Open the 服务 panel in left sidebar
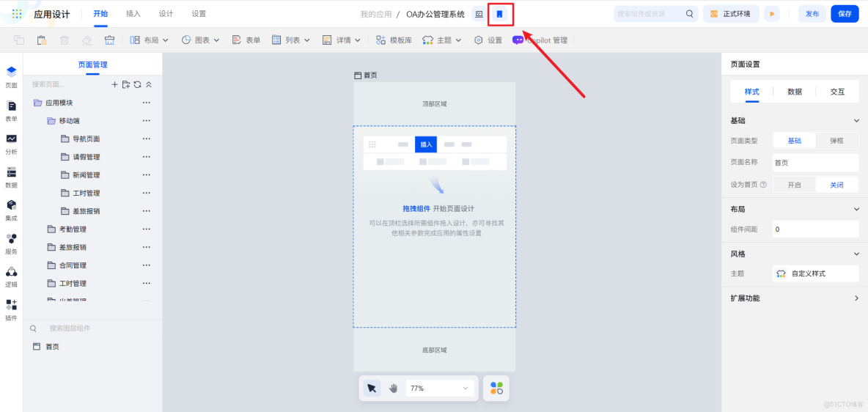 11,243
